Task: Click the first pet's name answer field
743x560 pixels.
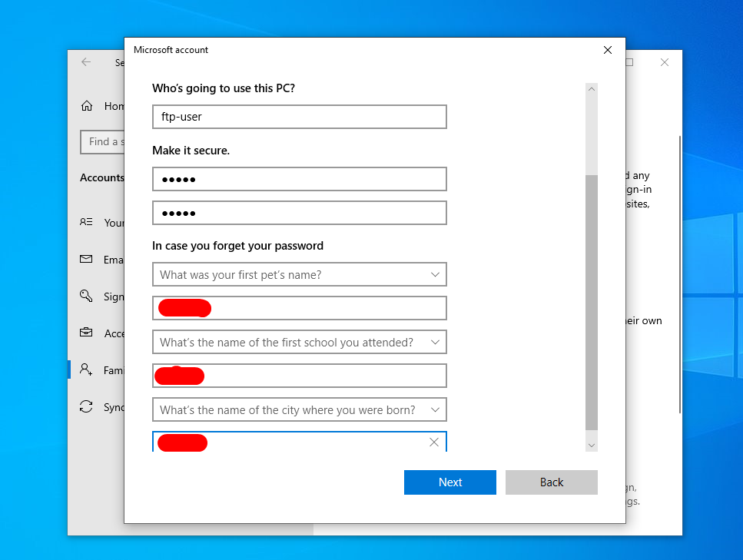Action: click(300, 309)
